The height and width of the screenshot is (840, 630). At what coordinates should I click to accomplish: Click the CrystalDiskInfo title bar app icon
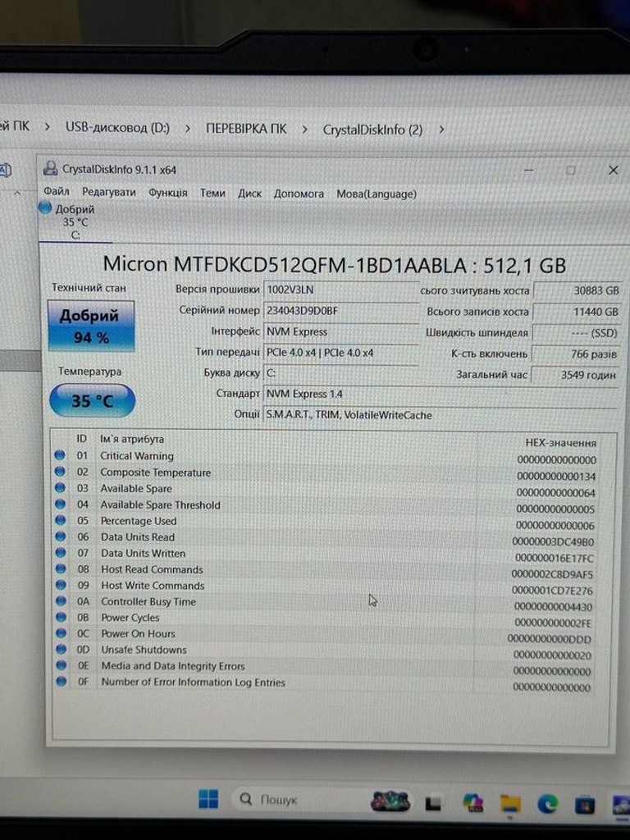pos(50,168)
